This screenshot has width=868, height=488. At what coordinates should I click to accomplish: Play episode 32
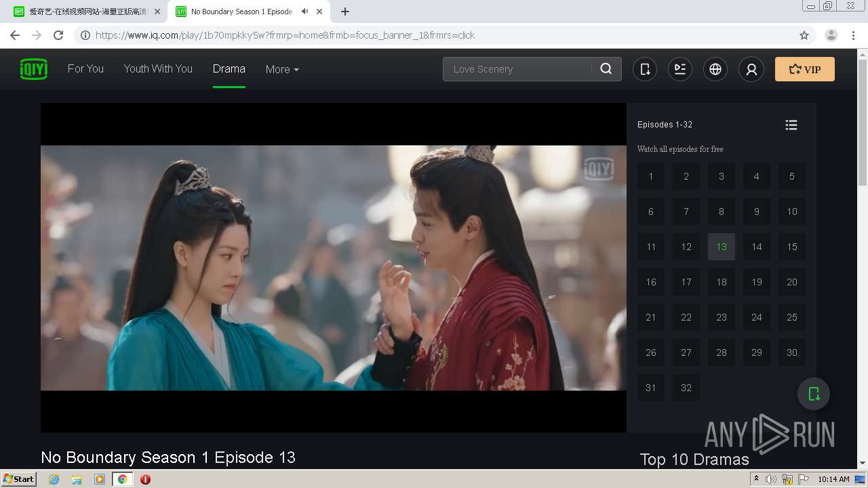pyautogui.click(x=686, y=388)
